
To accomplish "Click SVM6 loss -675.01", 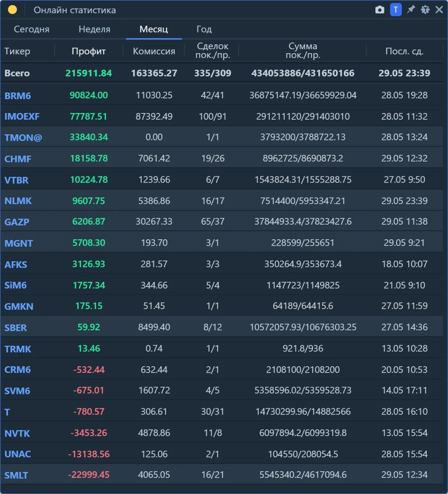I will pos(89,391).
